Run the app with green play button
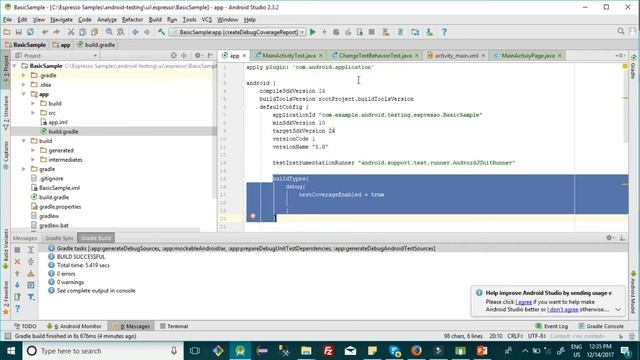Screen dimensions: 640x360 [313, 32]
